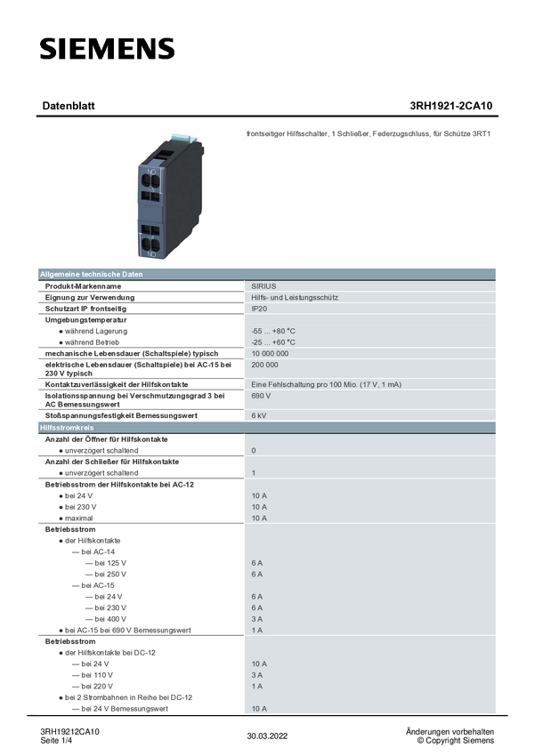Click 'mechanische Lebensdauer (Schaltspiele) typisch' label
This screenshot has width=535, height=756.
click(132, 353)
